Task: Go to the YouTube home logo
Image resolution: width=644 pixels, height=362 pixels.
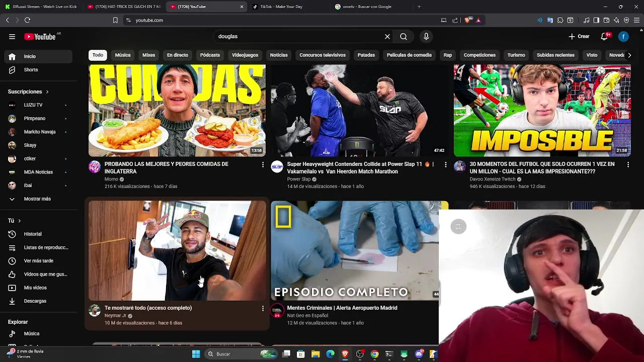Action: [40, 36]
